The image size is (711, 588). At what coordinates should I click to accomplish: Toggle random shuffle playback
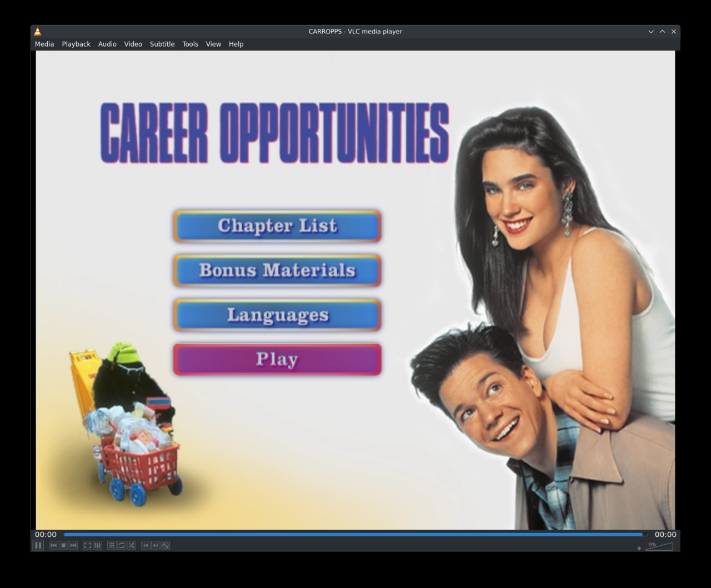pos(132,545)
